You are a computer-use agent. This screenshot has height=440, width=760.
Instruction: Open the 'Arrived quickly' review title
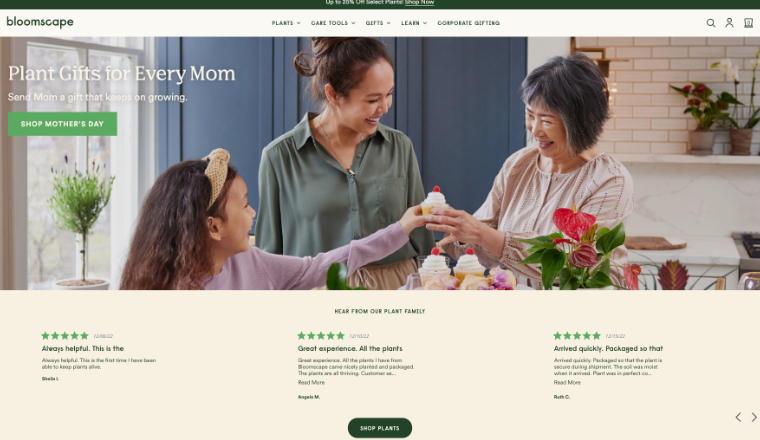click(608, 348)
